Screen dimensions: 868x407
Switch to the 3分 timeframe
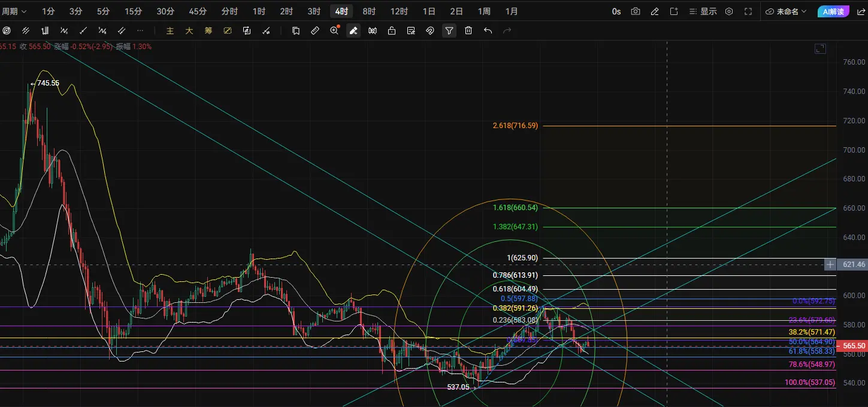point(75,11)
